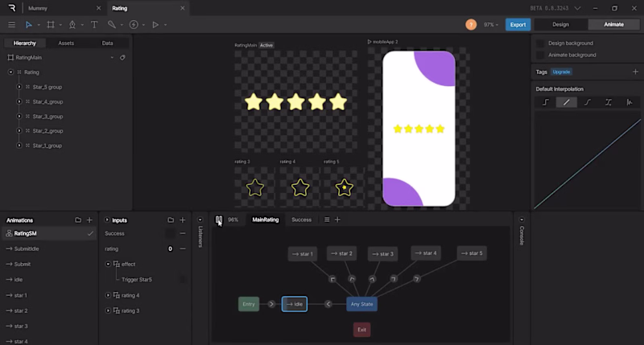Select Linear interpolation icon

click(x=567, y=102)
